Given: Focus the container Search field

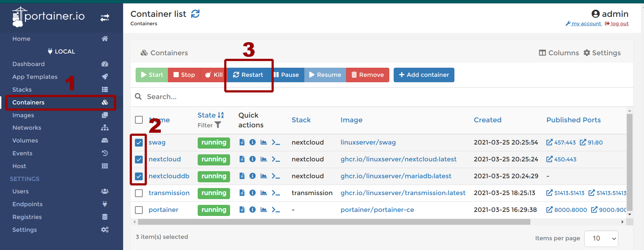Looking at the screenshot, I should pos(382,97).
